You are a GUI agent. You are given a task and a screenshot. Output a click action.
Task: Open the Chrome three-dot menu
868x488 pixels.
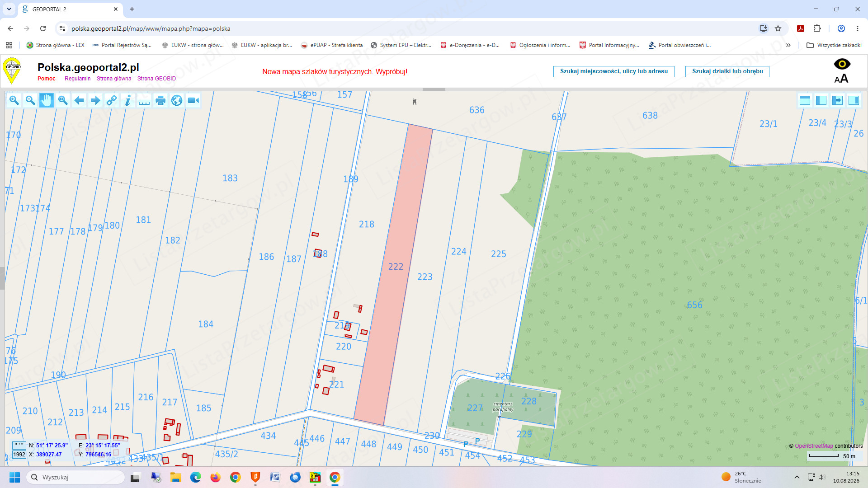858,28
